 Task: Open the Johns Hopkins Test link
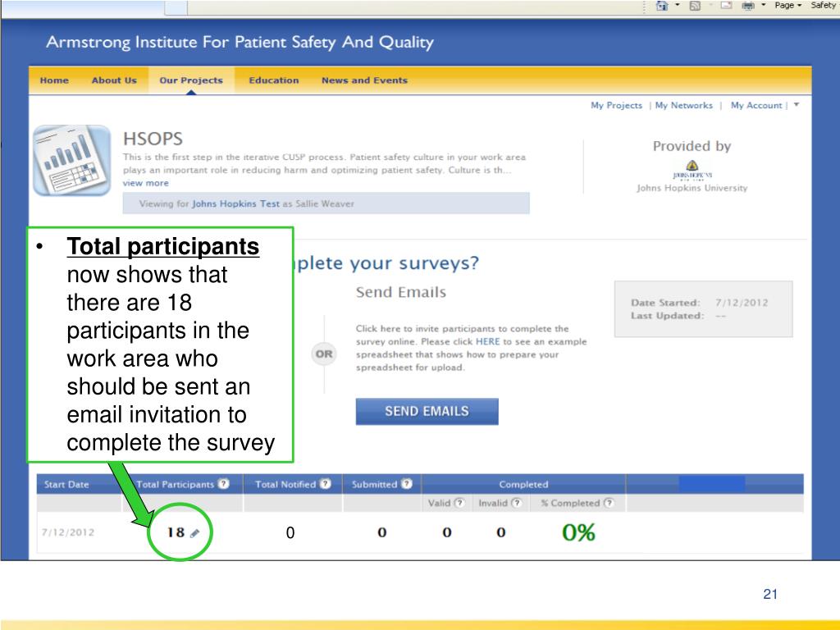235,203
